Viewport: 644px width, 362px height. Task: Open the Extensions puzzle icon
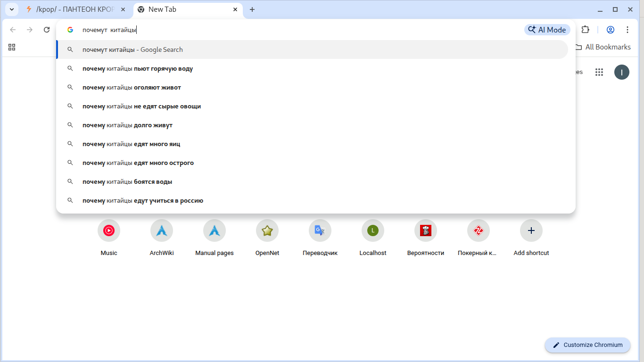click(x=585, y=30)
